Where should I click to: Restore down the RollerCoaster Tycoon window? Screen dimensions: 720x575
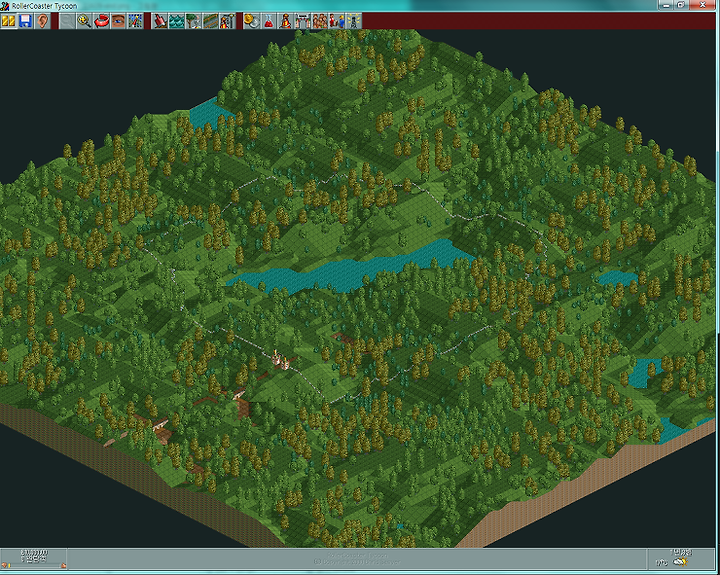click(x=681, y=5)
